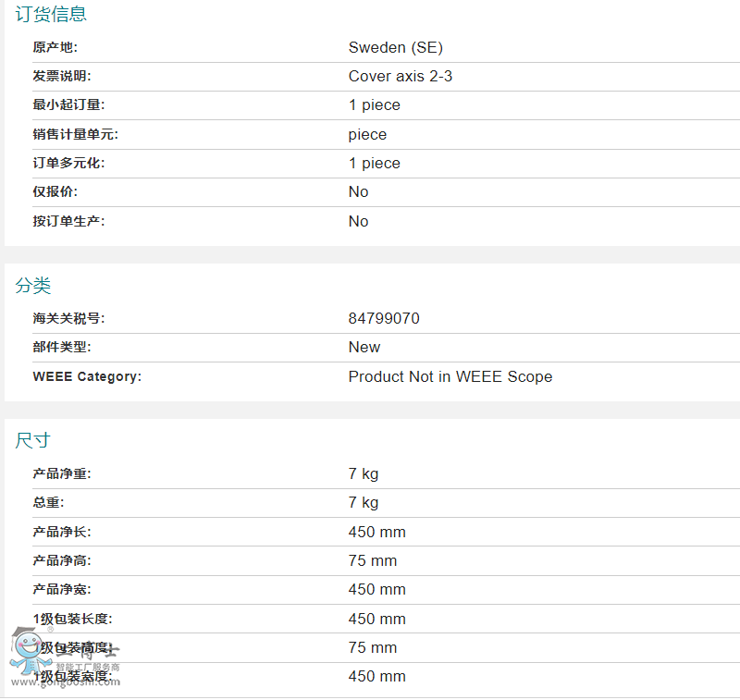Click the 海关关税号 label
Screen dimensions: 740x700
[x=68, y=318]
